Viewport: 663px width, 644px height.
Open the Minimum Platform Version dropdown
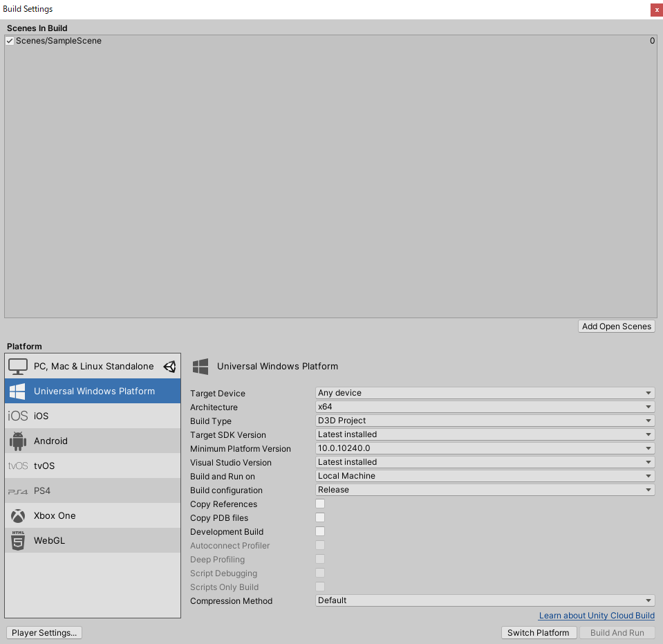click(485, 448)
